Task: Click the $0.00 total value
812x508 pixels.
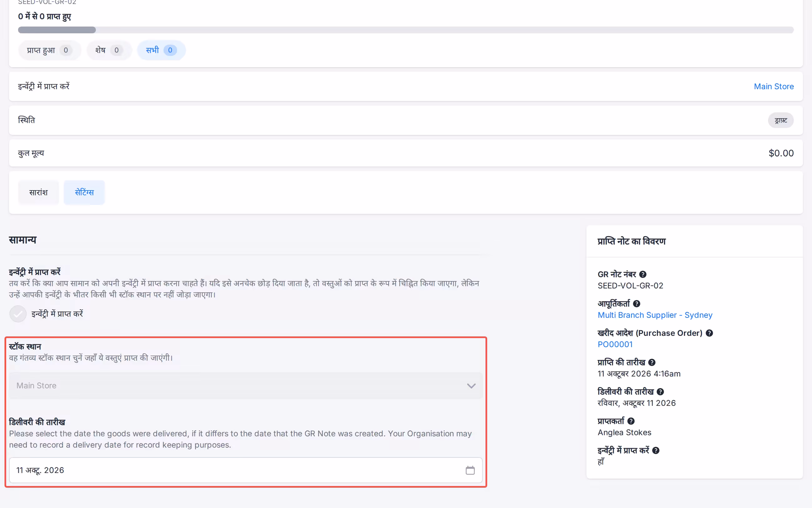Action: click(x=781, y=153)
